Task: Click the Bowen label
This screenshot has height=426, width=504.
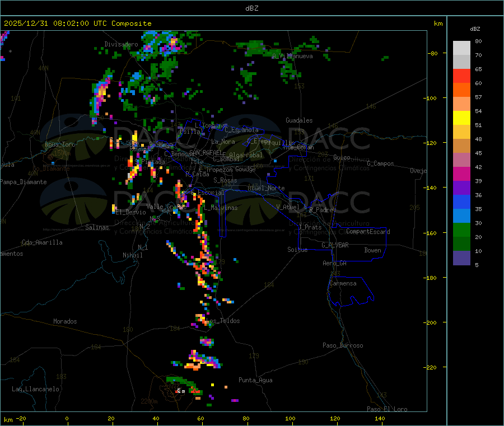Action: click(373, 250)
